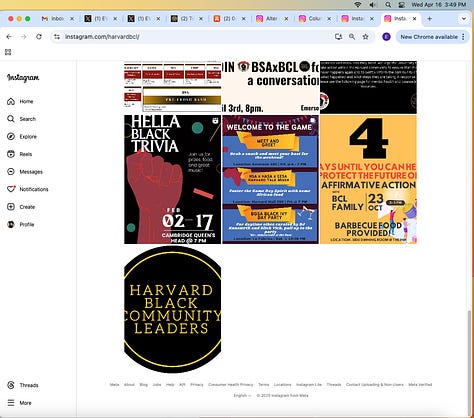Screen dimensions: 474x418
Task: Open the black statement text post
Action: point(368,87)
